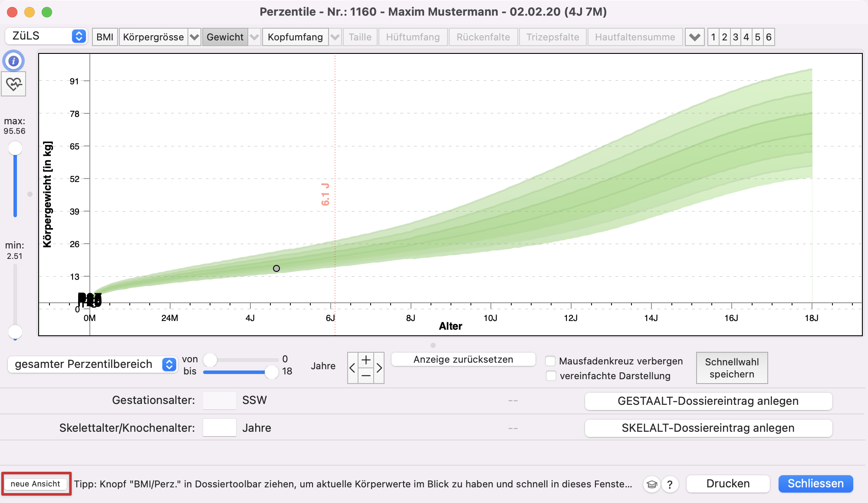Switch to the Körpergrösse tab
The image size is (868, 503).
click(154, 37)
